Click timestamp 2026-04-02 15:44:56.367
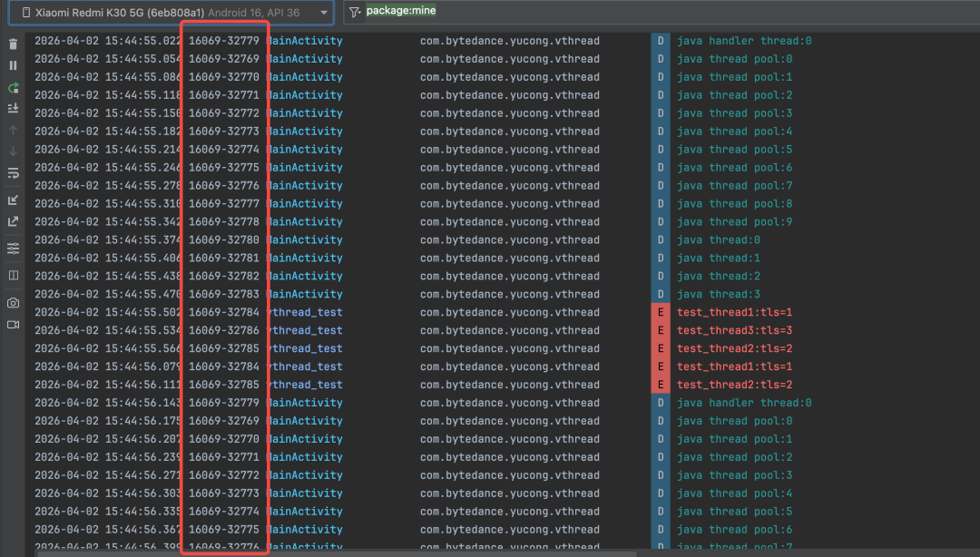The image size is (980, 557). (x=107, y=530)
